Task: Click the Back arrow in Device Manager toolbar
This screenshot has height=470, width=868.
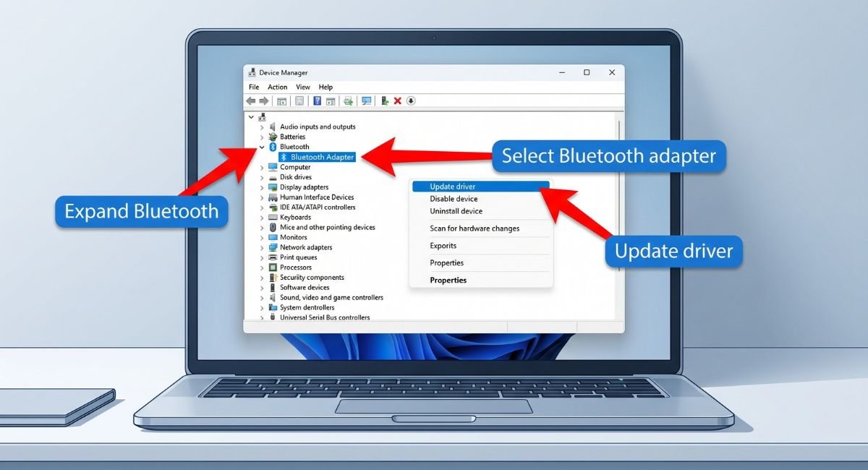Action: 251,101
